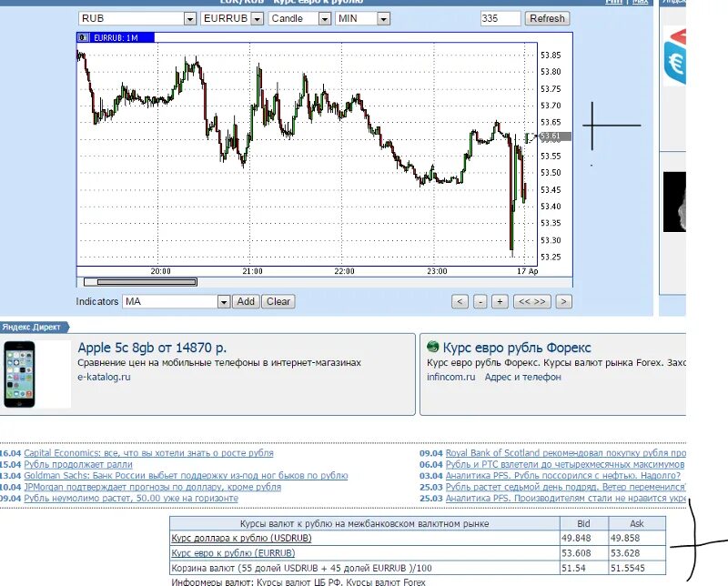
Task: Click the iPhone 5c ad thumbnail
Action: point(19,374)
